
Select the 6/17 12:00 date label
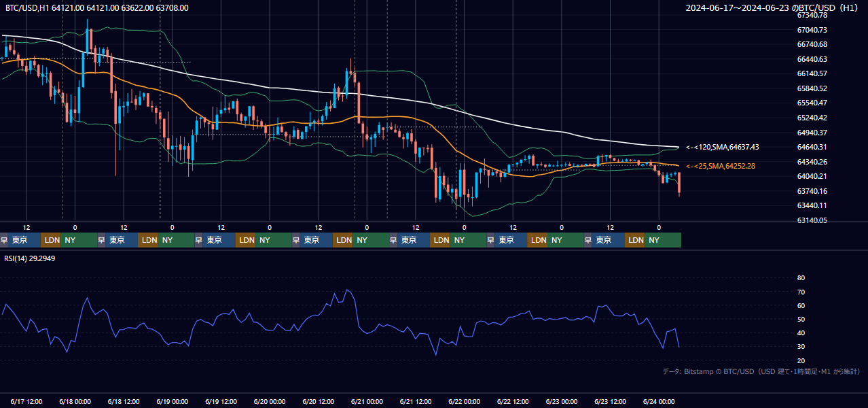(26, 401)
